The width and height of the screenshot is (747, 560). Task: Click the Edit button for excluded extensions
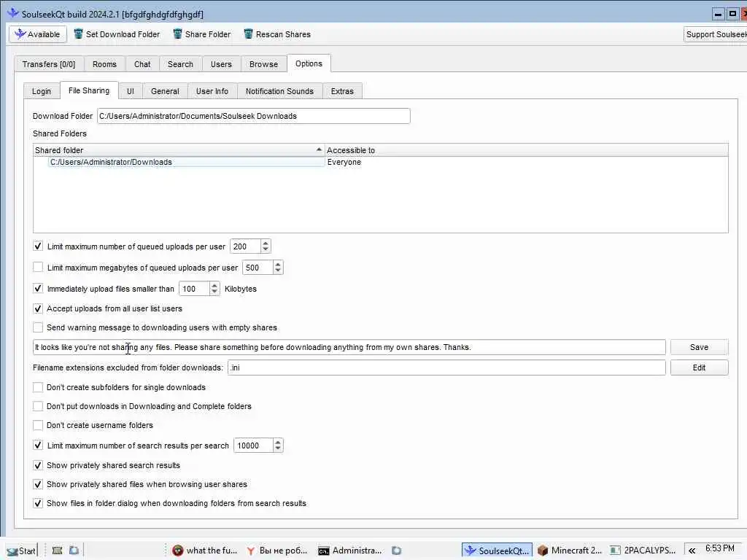[699, 367]
